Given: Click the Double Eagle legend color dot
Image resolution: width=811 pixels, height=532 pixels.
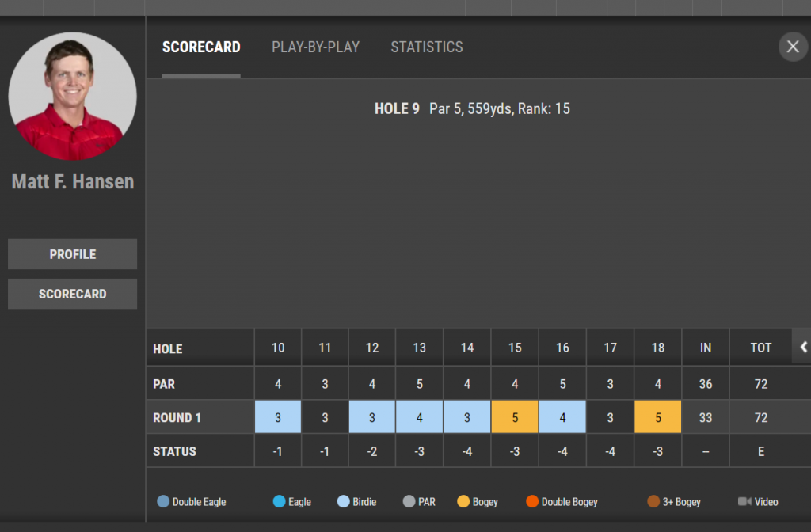Looking at the screenshot, I should point(163,501).
